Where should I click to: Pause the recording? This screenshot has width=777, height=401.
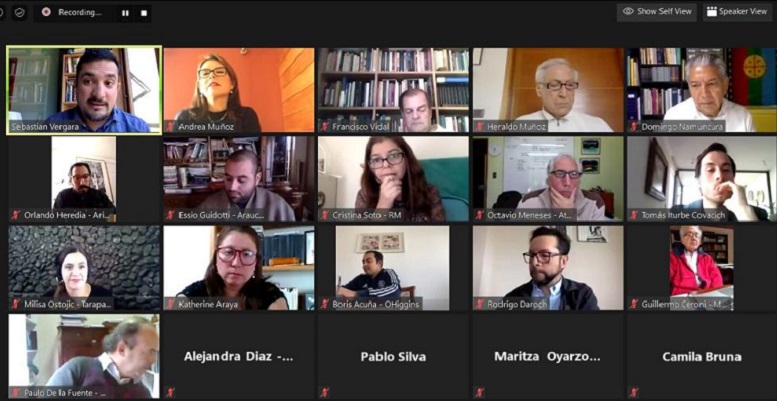pyautogui.click(x=125, y=13)
